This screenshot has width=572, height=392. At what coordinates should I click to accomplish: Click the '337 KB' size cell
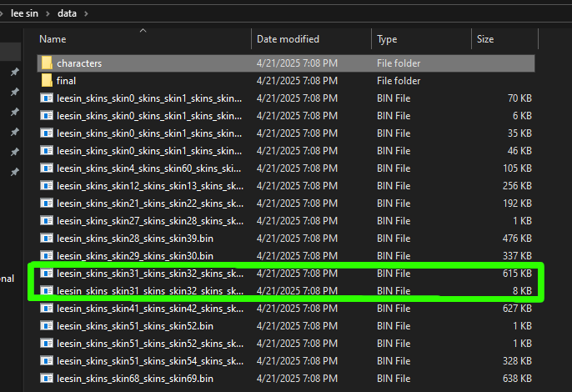(x=517, y=256)
